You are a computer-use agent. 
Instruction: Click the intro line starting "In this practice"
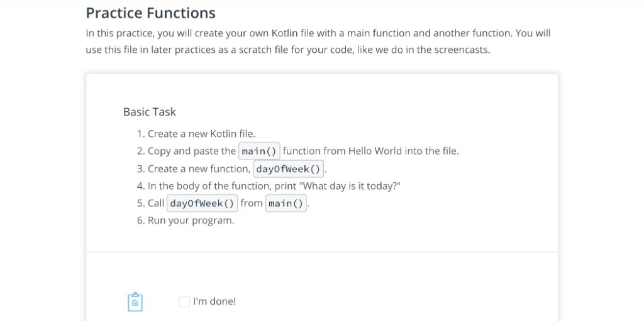coord(318,33)
